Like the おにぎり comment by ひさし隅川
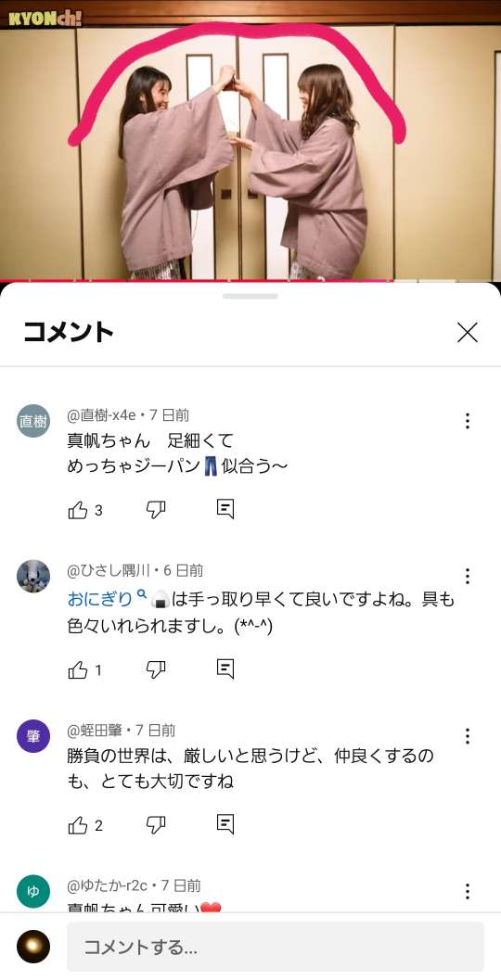501x980 pixels. 78,670
